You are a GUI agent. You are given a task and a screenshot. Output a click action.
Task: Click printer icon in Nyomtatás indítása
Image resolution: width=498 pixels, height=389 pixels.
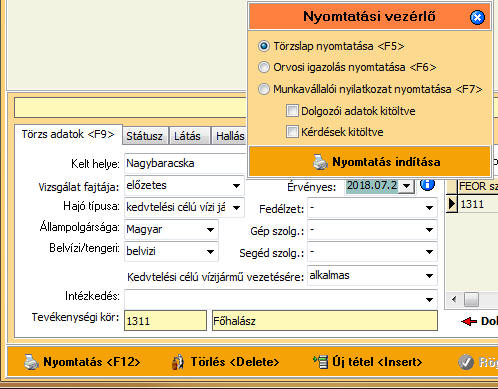pyautogui.click(x=320, y=162)
